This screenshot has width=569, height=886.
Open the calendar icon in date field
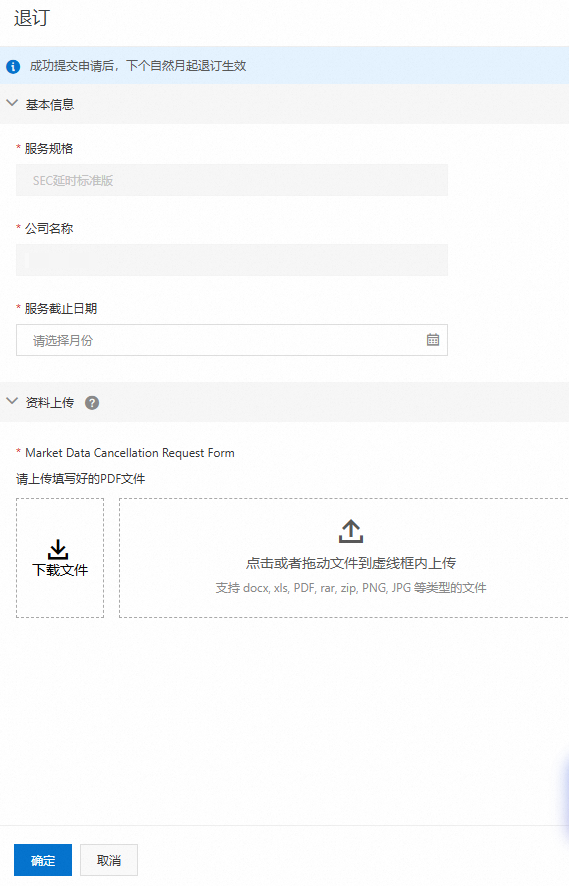pos(433,340)
